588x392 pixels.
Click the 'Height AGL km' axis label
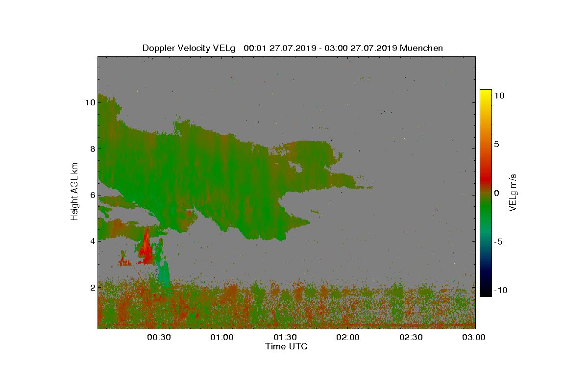pyautogui.click(x=74, y=192)
